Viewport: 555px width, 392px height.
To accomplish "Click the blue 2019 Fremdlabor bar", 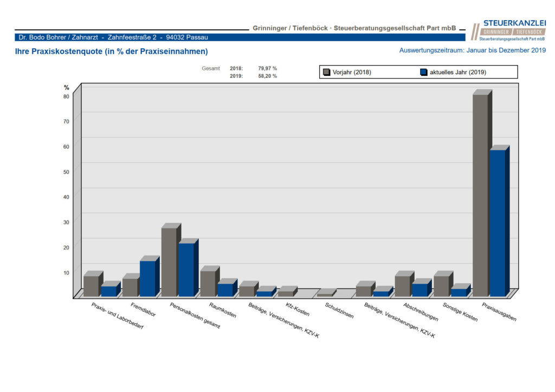I will click(147, 278).
